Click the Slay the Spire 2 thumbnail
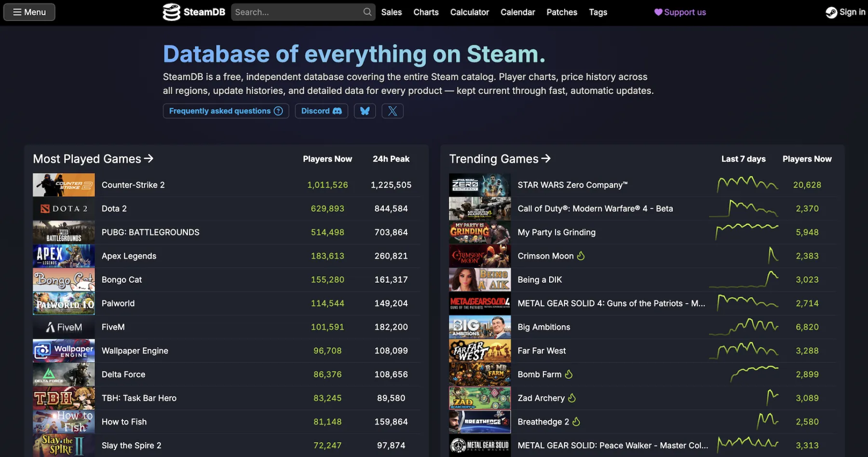Image resolution: width=868 pixels, height=457 pixels. coord(64,445)
